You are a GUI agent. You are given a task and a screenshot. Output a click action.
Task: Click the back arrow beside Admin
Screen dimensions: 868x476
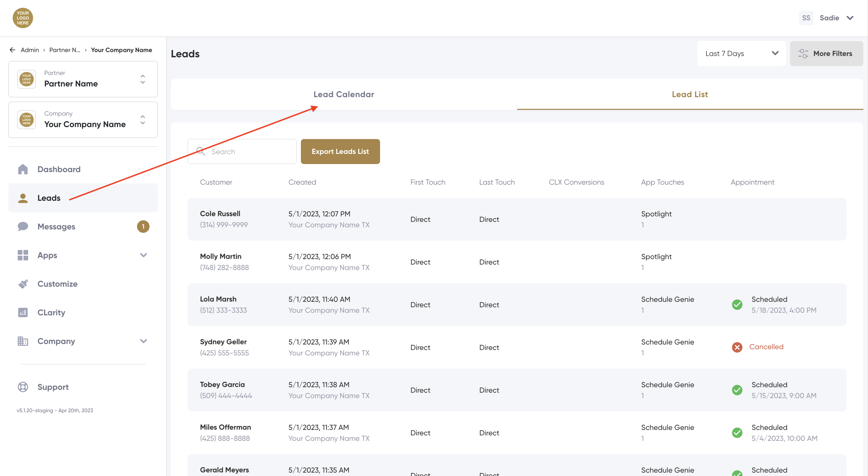point(13,50)
